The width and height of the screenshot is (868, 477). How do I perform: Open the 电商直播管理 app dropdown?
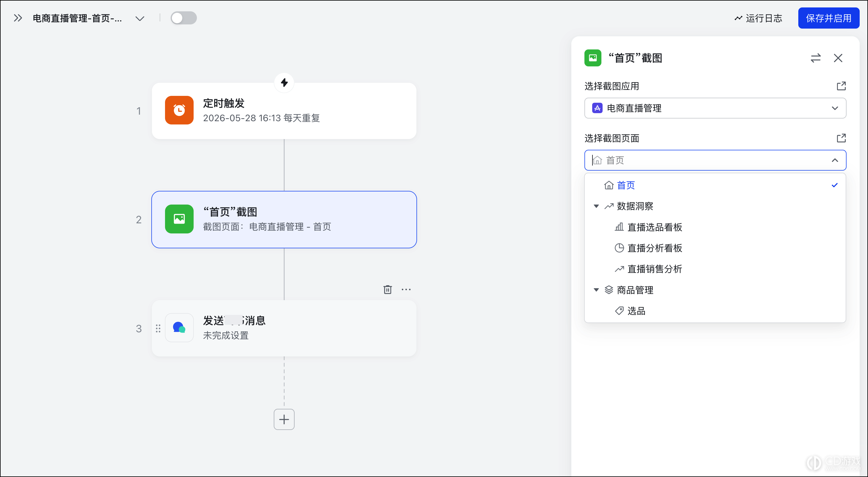pyautogui.click(x=715, y=108)
